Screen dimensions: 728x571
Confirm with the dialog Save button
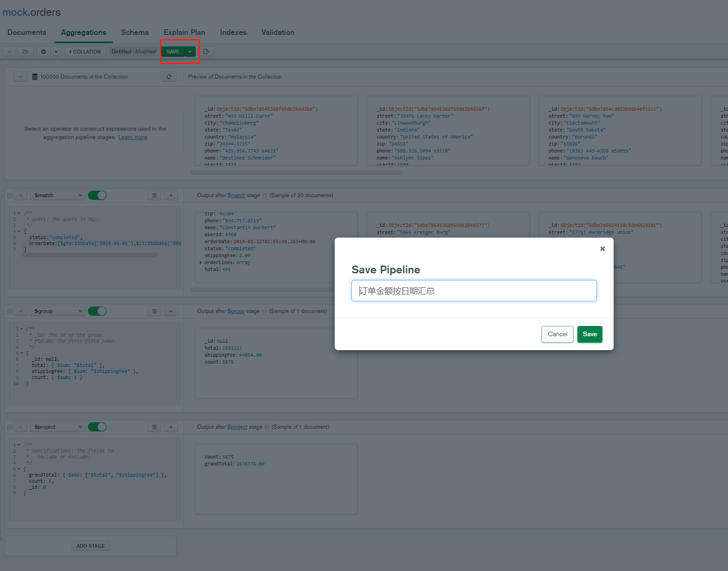[590, 334]
